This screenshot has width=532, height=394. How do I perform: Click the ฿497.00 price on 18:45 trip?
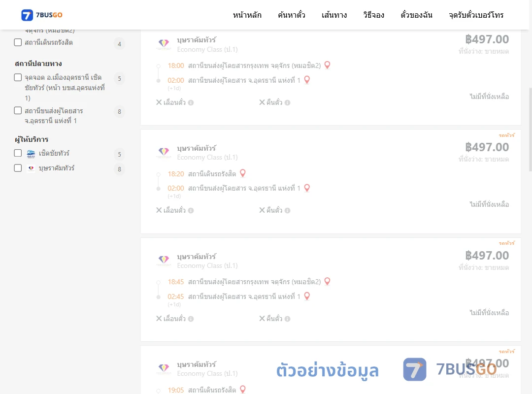click(x=487, y=256)
